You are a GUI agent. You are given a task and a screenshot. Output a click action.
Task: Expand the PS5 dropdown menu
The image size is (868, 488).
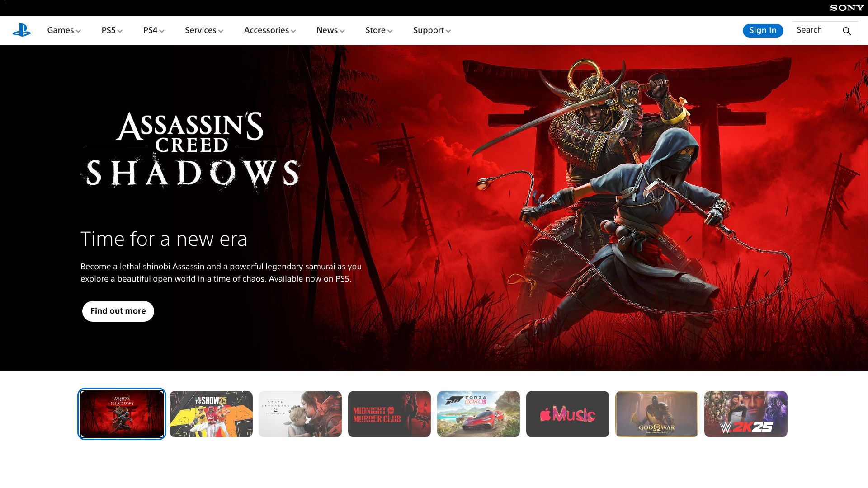pos(112,30)
